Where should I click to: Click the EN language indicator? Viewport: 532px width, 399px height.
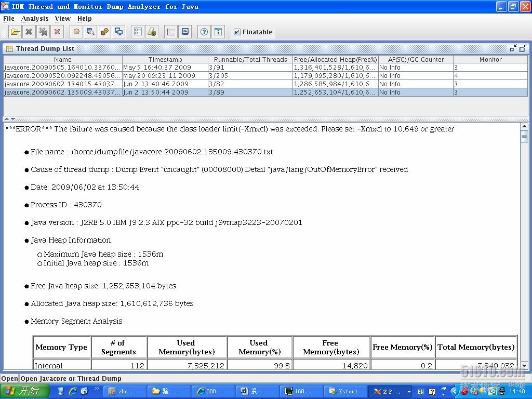(x=421, y=392)
